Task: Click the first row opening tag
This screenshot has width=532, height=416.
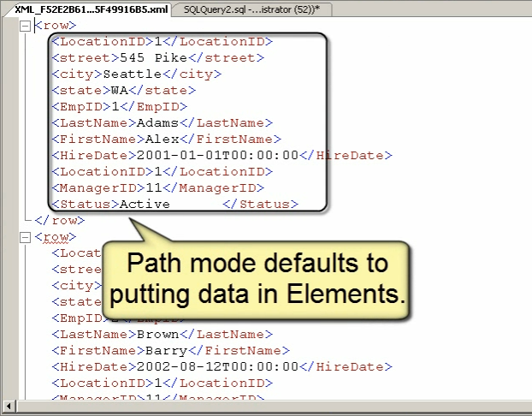Action: (56, 26)
